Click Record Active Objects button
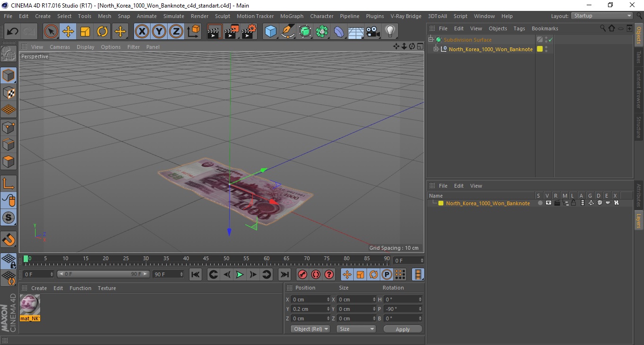 (x=302, y=274)
